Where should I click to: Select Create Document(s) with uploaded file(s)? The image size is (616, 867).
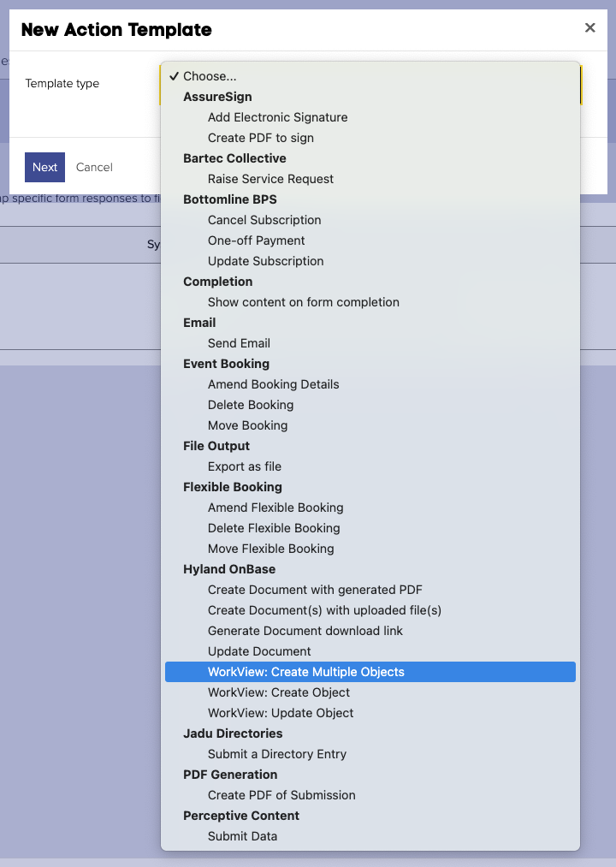pos(370,610)
